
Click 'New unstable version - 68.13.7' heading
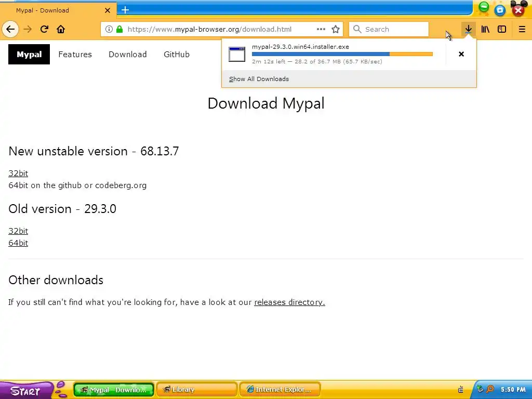[94, 151]
